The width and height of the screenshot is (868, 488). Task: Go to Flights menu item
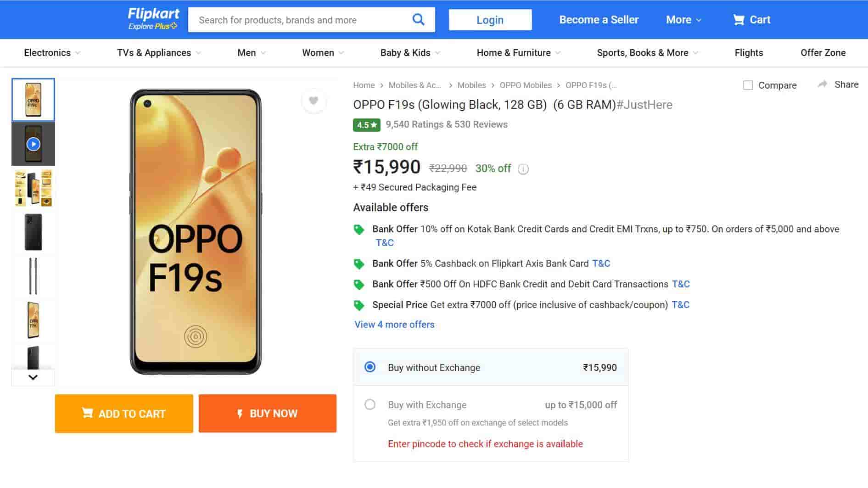tap(749, 53)
